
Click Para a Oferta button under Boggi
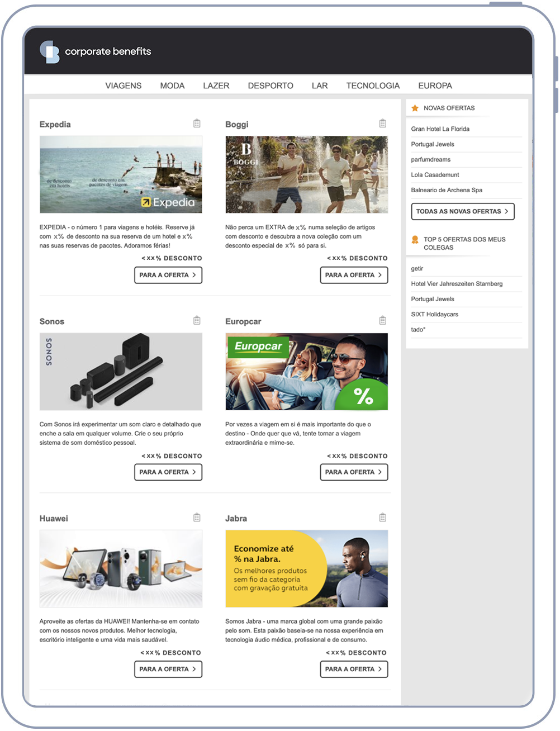point(354,275)
